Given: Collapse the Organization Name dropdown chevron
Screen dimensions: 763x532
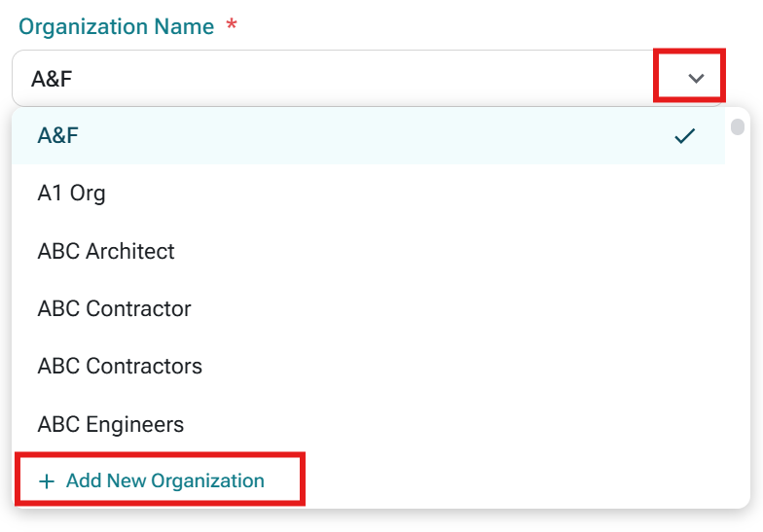Looking at the screenshot, I should [x=696, y=78].
